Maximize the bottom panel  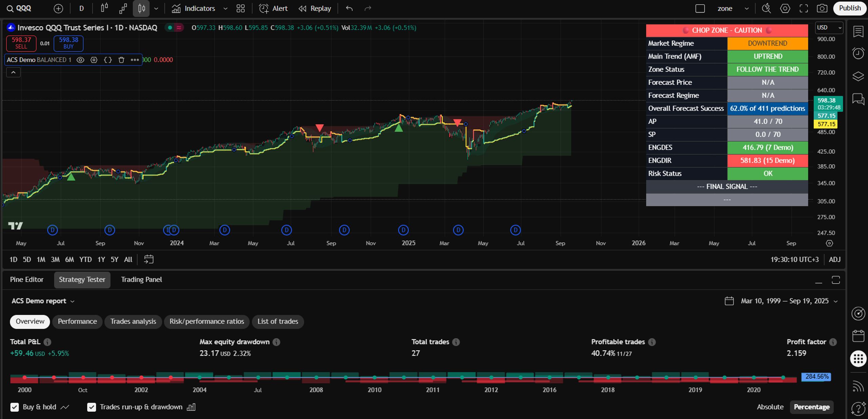[836, 280]
